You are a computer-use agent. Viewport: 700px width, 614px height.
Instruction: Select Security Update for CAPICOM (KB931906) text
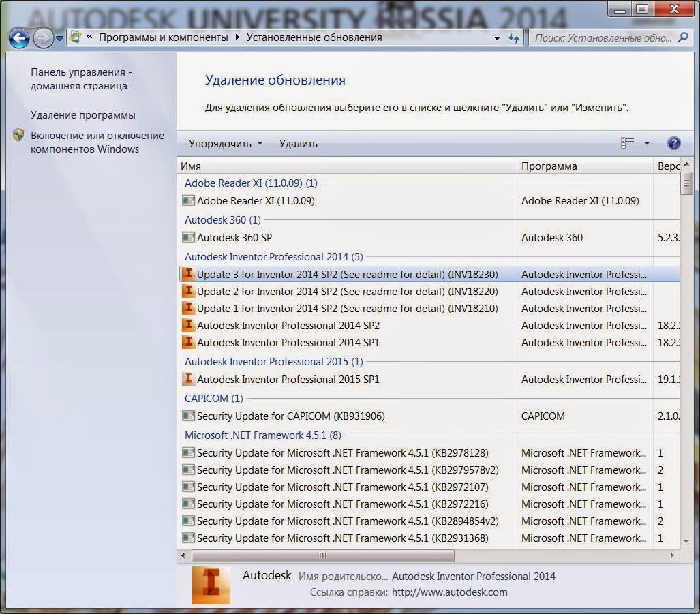[x=290, y=416]
